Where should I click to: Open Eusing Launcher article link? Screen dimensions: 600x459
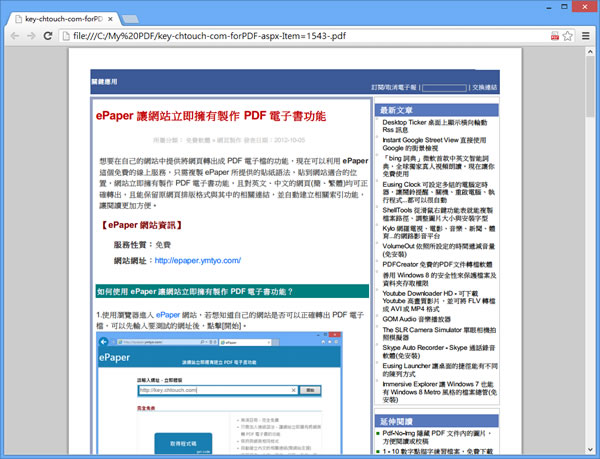click(440, 369)
